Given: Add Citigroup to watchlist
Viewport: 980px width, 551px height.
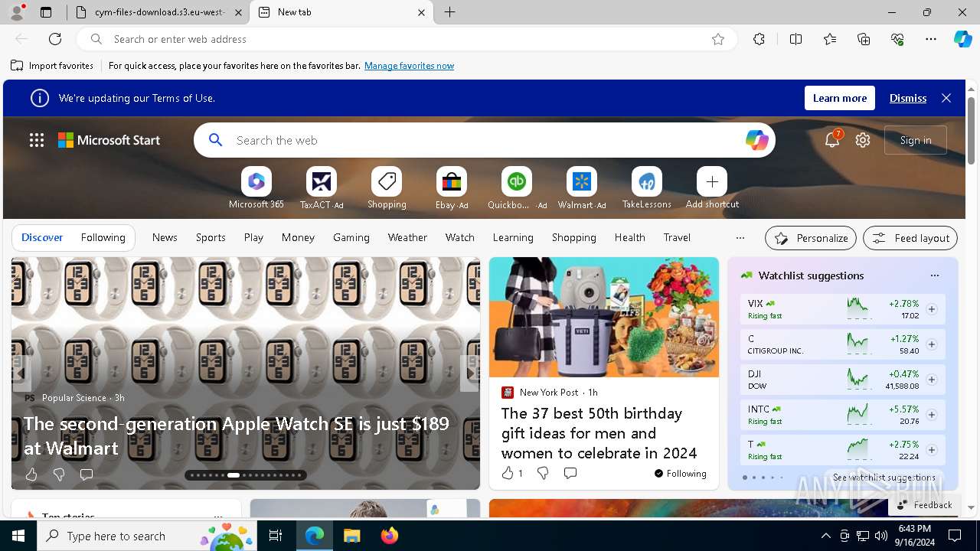Looking at the screenshot, I should (x=932, y=344).
